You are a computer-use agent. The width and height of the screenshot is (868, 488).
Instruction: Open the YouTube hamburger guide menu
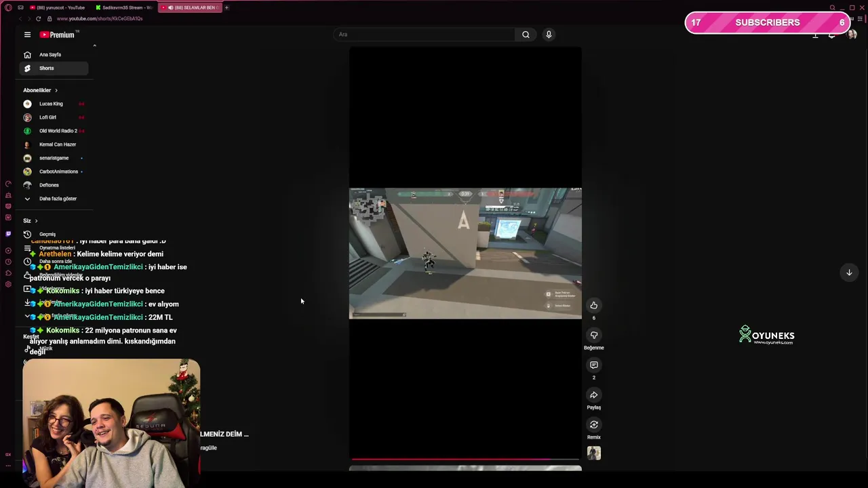click(27, 35)
